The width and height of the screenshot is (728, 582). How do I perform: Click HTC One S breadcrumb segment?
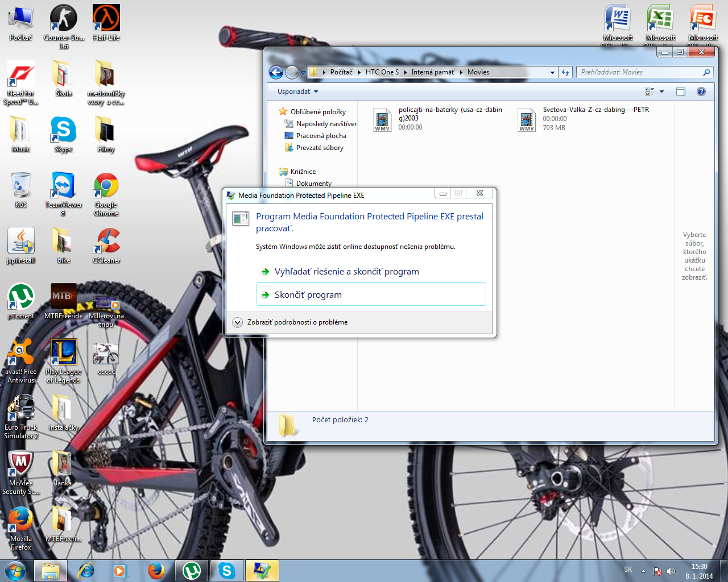382,72
